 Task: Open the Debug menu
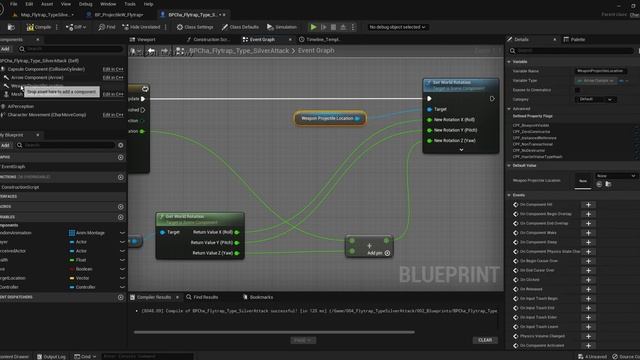coord(85,4)
